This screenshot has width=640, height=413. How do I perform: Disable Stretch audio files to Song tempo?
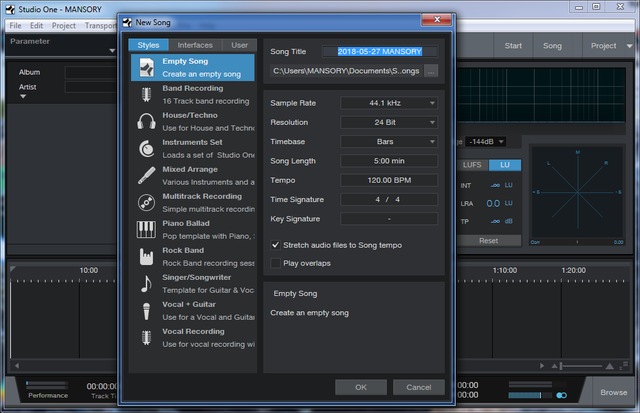276,245
